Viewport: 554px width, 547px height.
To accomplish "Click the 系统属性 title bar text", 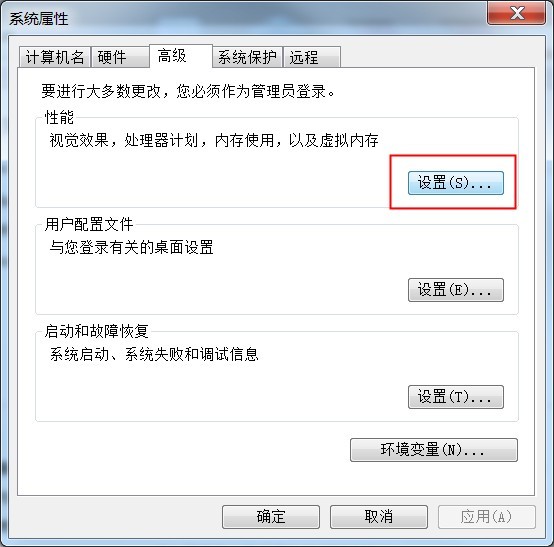I will [x=39, y=19].
